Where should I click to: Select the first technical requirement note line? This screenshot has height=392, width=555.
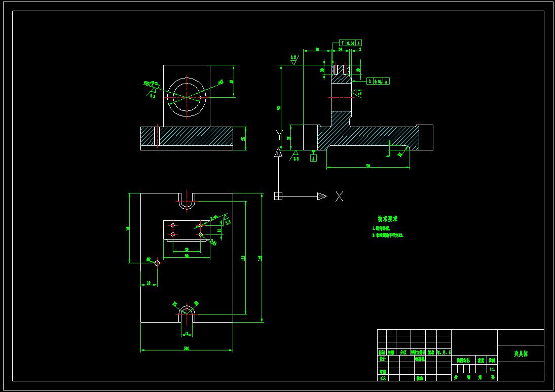tap(381, 228)
